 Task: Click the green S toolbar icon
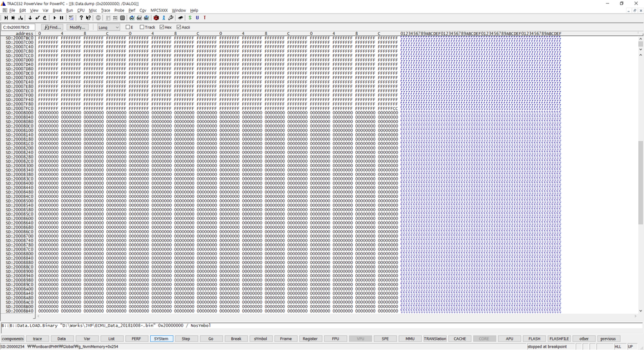190,17
